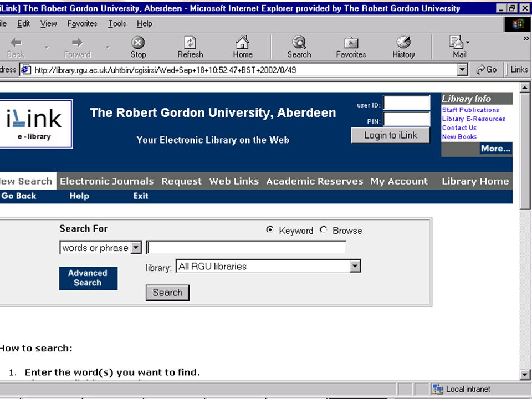Expand the address bar URL dropdown
Viewport: 532px width, 399px height.
[x=462, y=70]
